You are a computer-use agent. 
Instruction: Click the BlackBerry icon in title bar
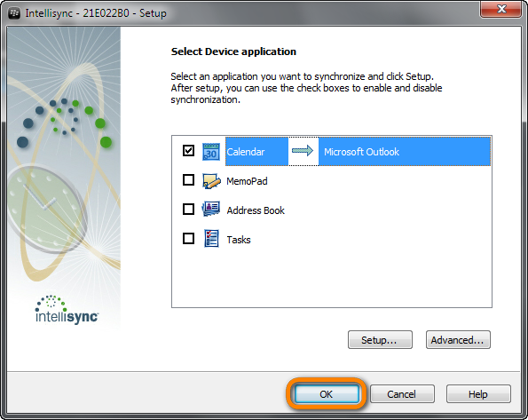[14, 13]
